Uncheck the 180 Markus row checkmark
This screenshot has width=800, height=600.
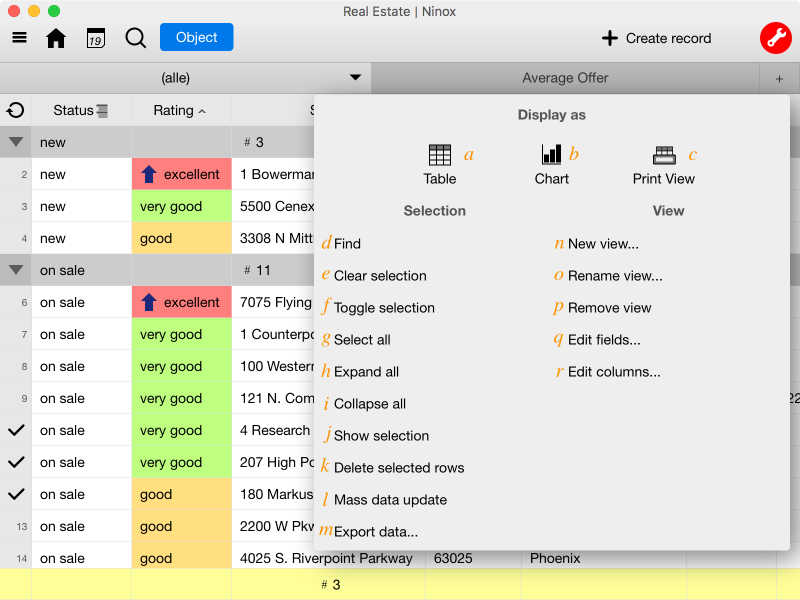pyautogui.click(x=16, y=494)
